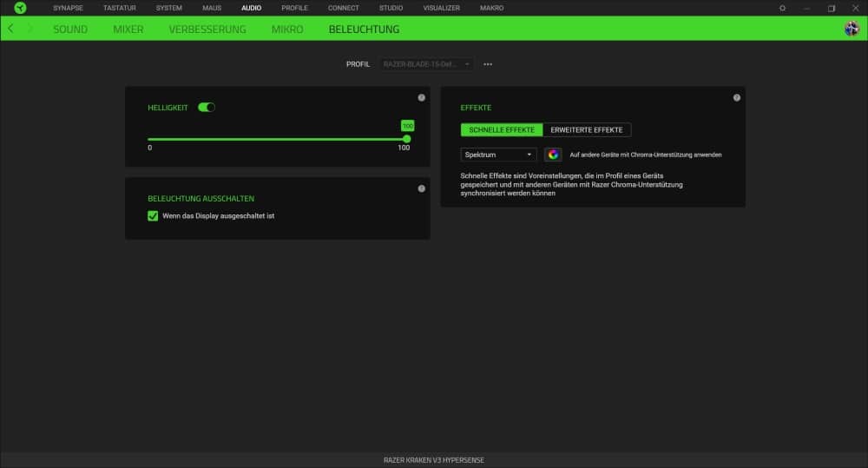Viewport: 868px width, 468px height.
Task: Expand the Spektrum effect dropdown
Action: 499,155
